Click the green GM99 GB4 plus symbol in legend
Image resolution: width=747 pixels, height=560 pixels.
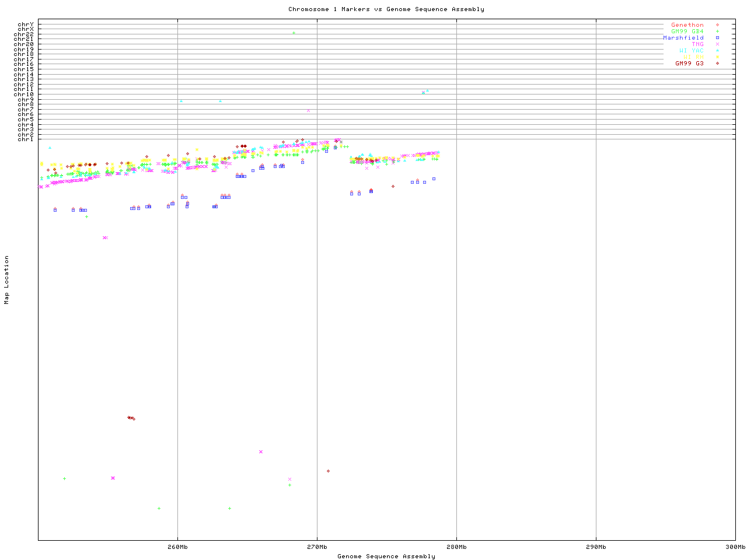(x=717, y=32)
